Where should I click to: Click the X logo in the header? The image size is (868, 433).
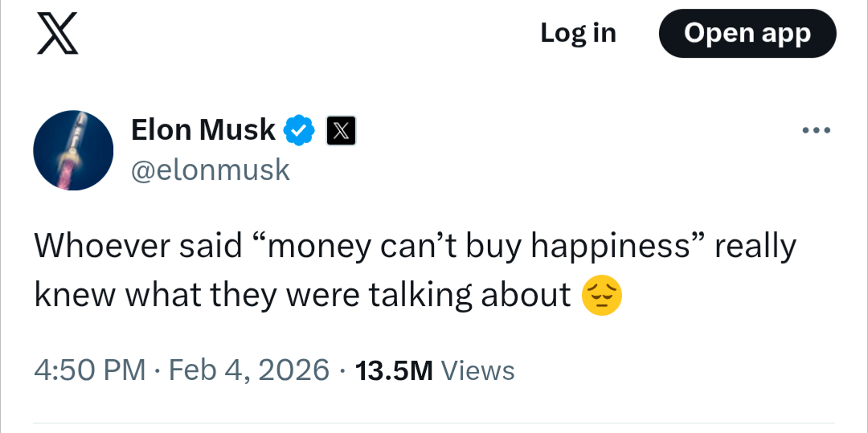click(x=58, y=35)
